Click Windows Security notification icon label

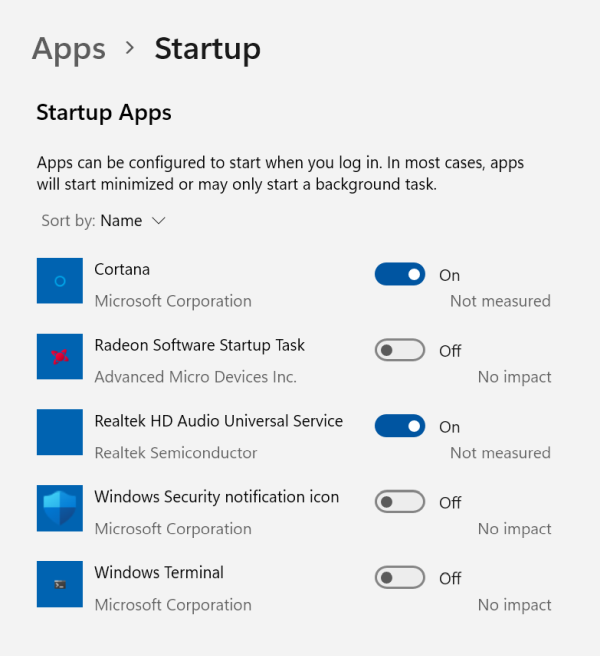[216, 497]
